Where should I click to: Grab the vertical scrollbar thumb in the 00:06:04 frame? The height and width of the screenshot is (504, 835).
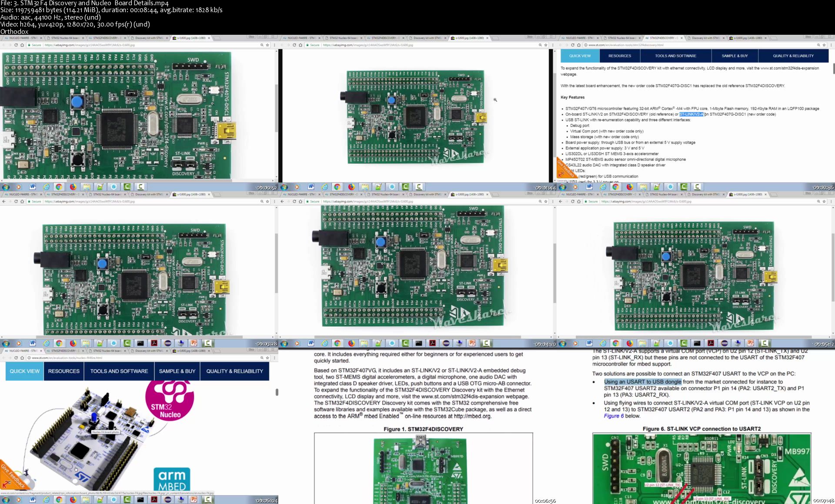[277, 392]
